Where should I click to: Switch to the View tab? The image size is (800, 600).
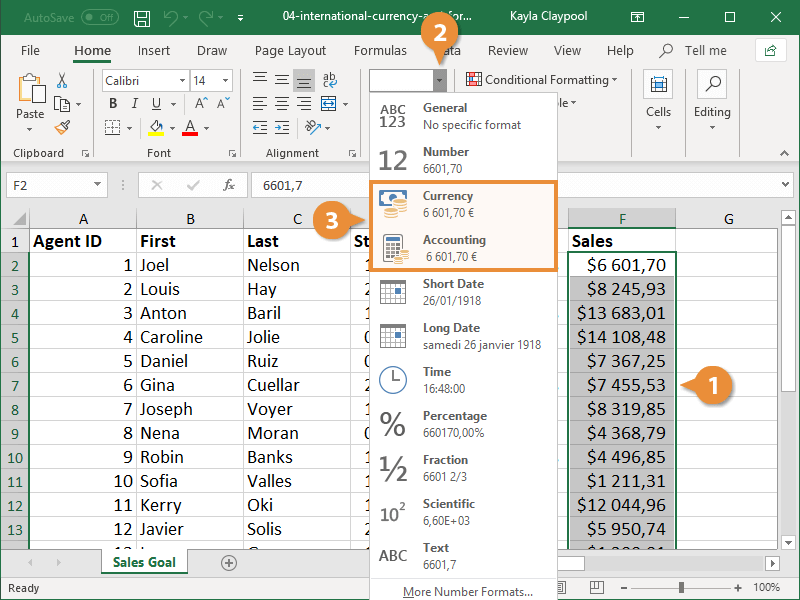567,51
